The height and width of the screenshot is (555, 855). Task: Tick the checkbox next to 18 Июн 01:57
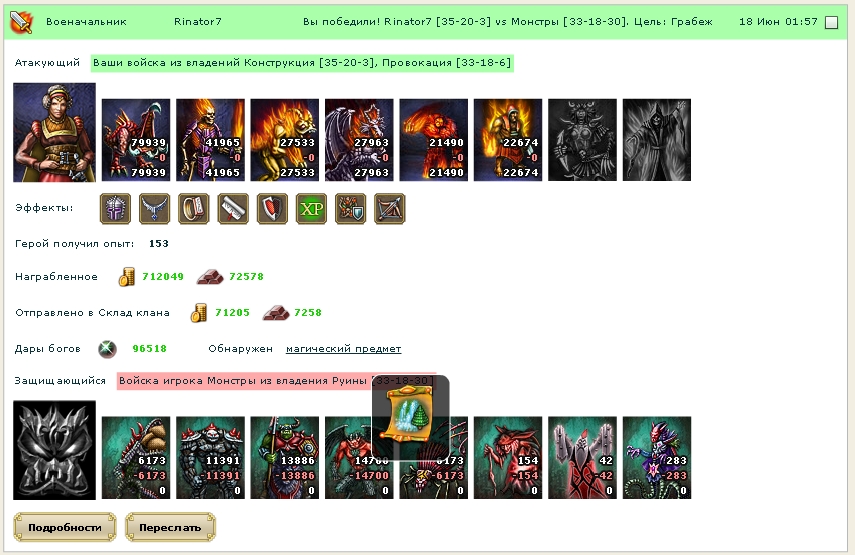[x=832, y=22]
